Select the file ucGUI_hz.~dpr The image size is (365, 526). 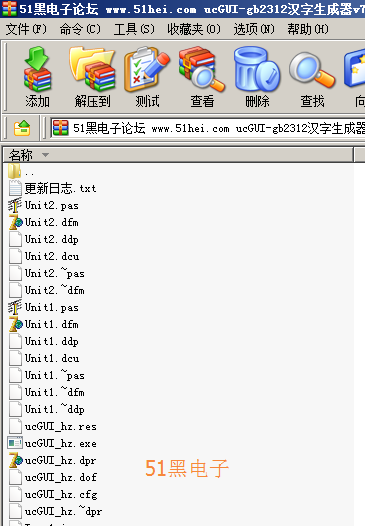point(55,511)
